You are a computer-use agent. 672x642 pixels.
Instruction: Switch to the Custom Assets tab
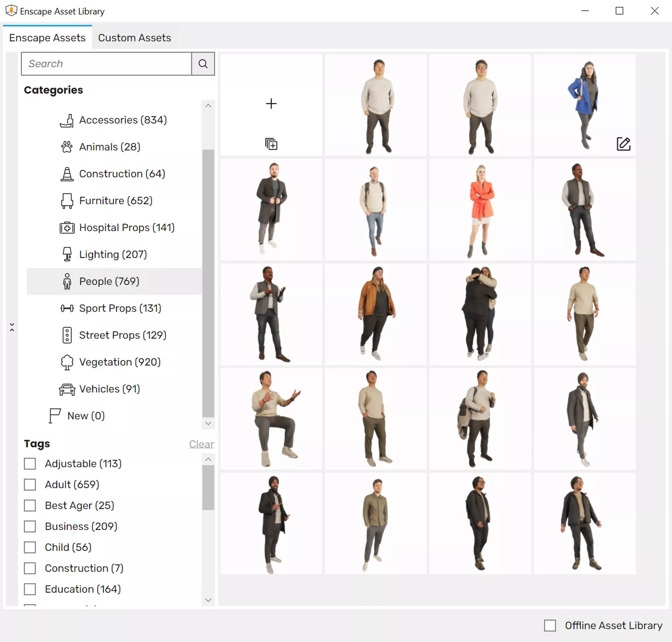(134, 38)
